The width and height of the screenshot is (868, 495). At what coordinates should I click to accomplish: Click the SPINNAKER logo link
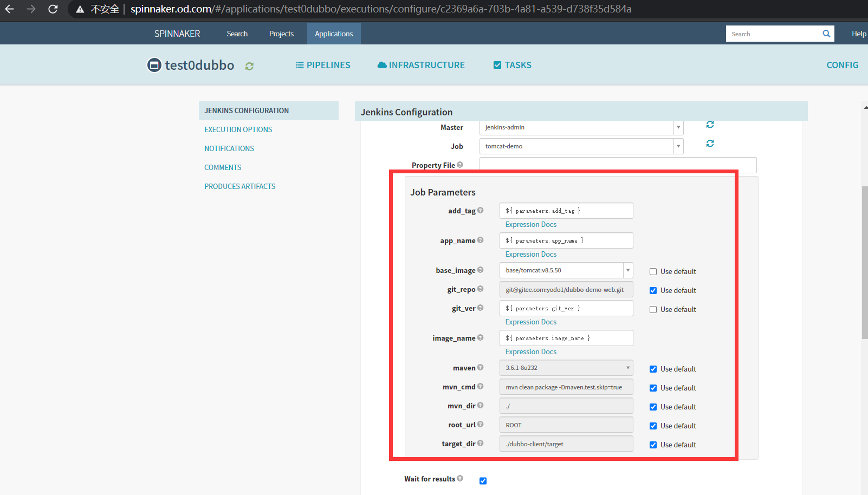[177, 34]
